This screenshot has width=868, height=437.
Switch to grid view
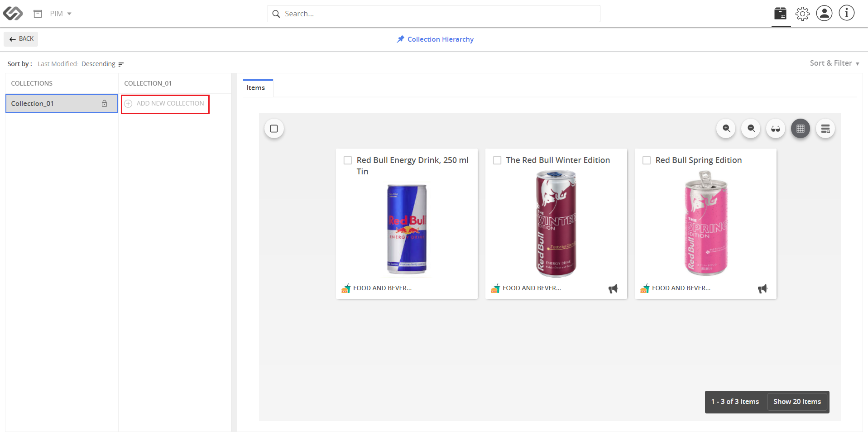801,129
